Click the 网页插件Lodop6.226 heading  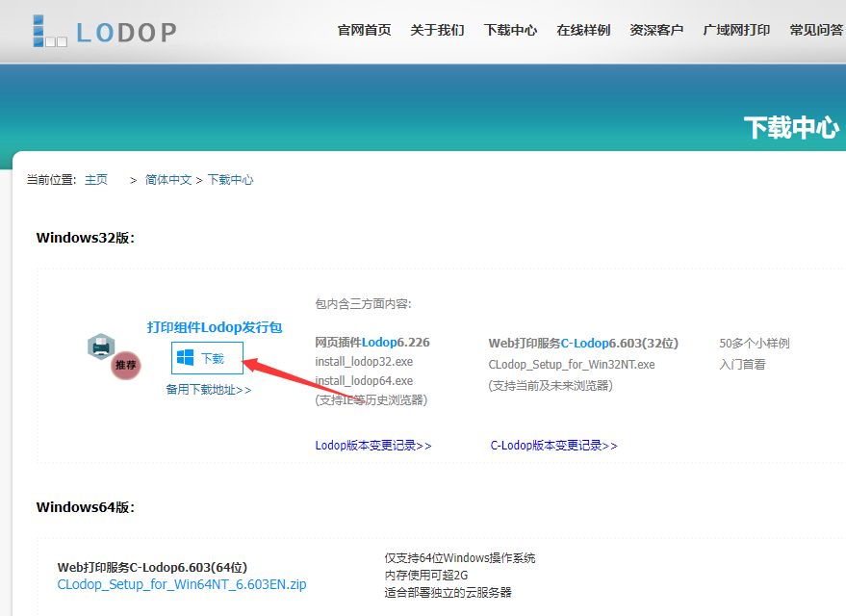[372, 343]
